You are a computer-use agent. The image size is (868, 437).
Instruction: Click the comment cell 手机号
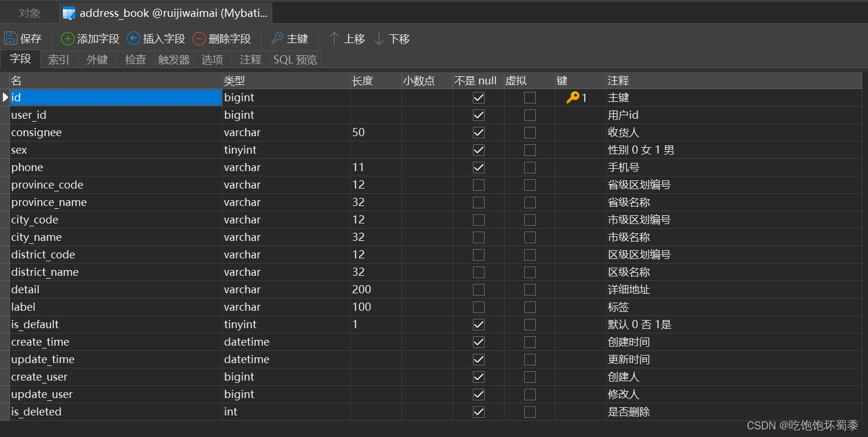click(734, 168)
